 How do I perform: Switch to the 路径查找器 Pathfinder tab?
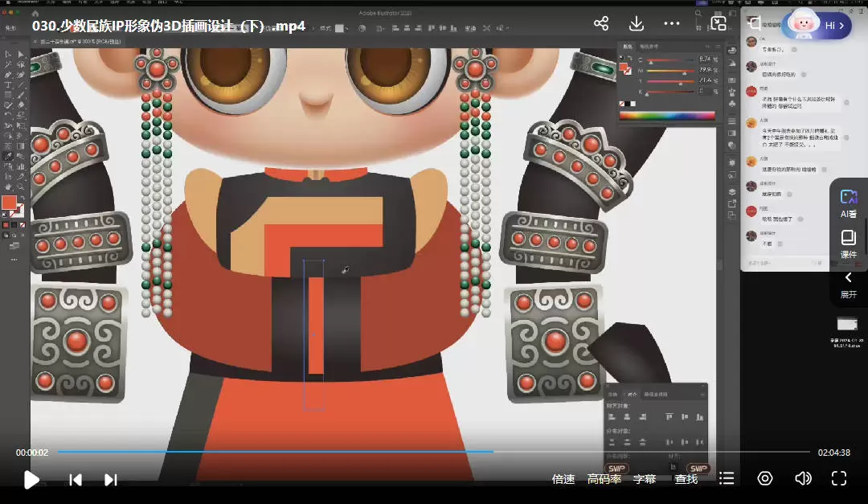coord(656,395)
